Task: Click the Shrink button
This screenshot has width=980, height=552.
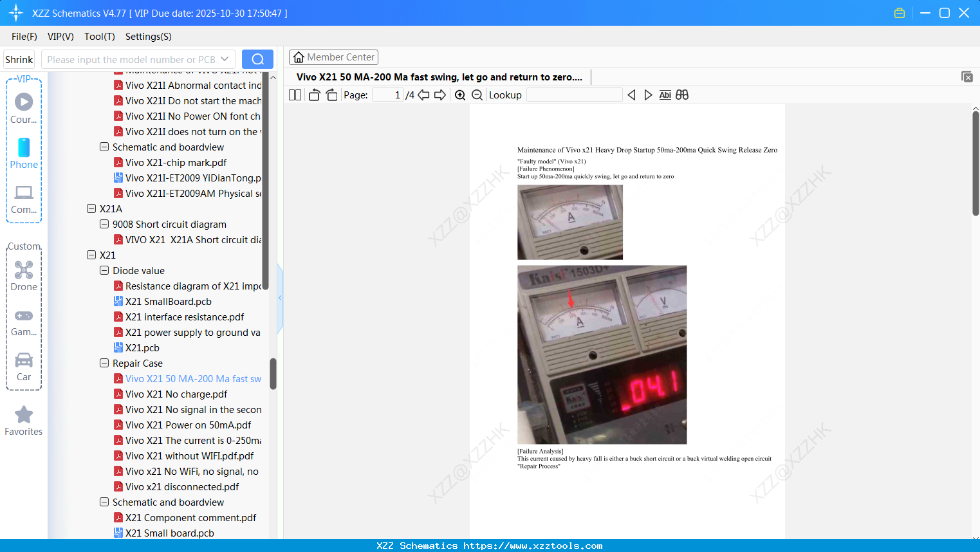Action: pyautogui.click(x=19, y=59)
